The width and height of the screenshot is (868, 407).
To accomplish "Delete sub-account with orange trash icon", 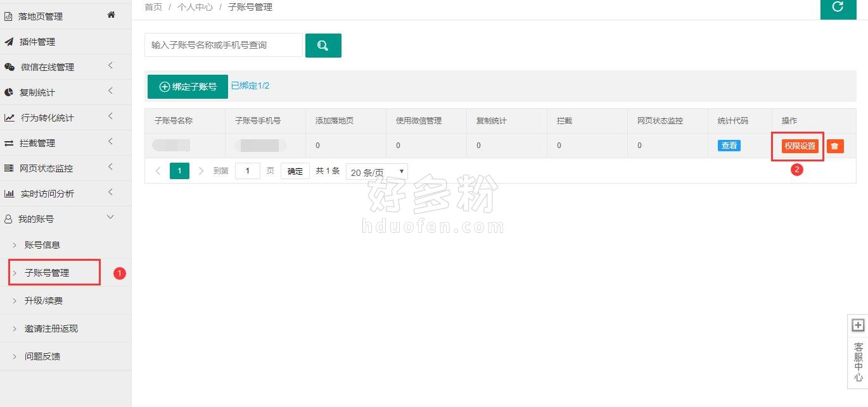I will point(834,146).
